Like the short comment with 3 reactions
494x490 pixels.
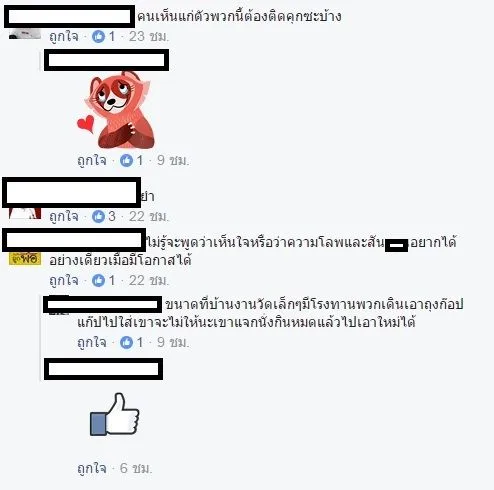point(64,217)
